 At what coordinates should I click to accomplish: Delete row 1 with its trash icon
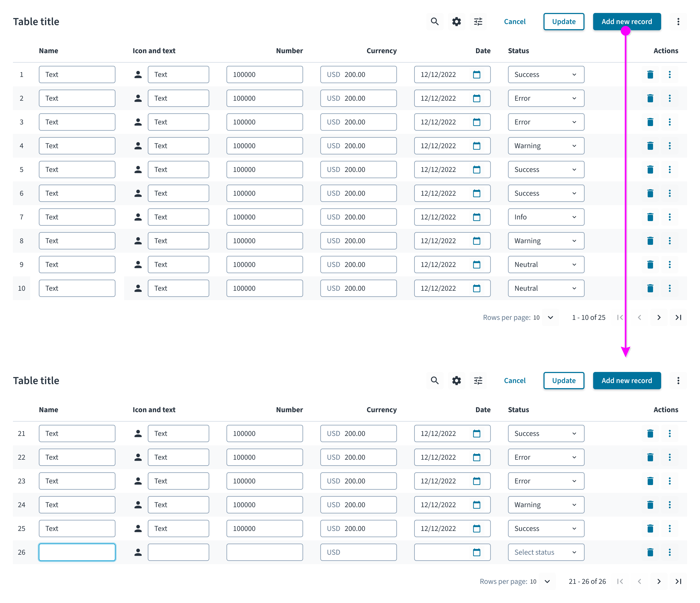click(650, 74)
